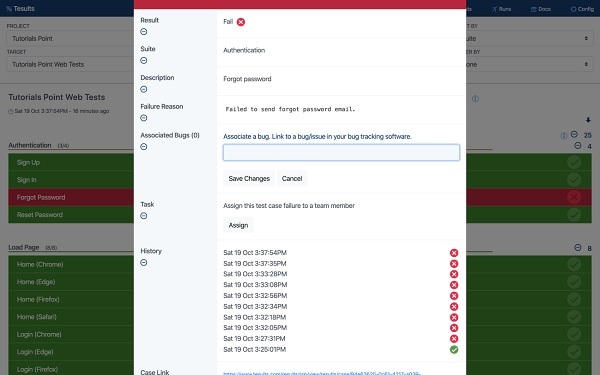Open the case link URL
Screen dimensions: 600x375
322,373
